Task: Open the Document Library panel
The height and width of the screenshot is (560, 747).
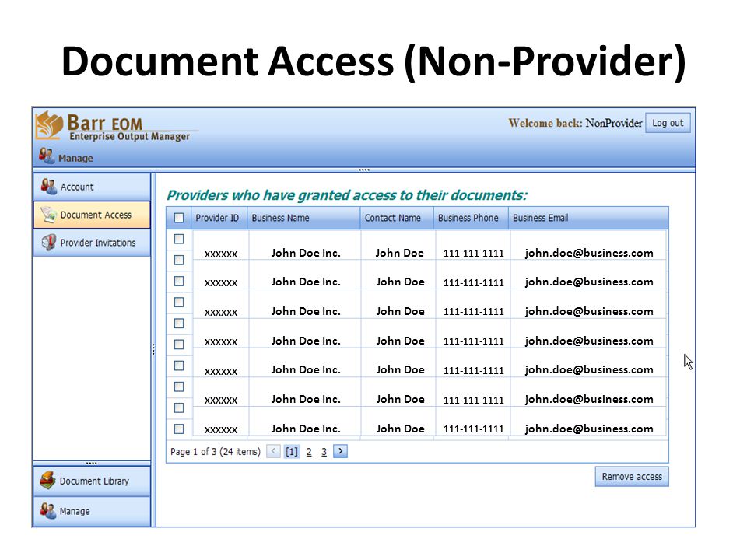Action: pyautogui.click(x=92, y=481)
